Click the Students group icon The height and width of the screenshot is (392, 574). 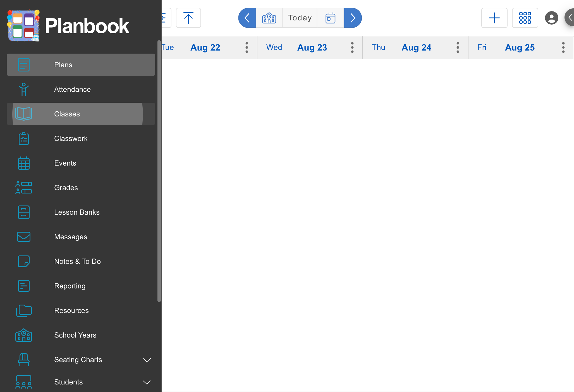pos(24,382)
